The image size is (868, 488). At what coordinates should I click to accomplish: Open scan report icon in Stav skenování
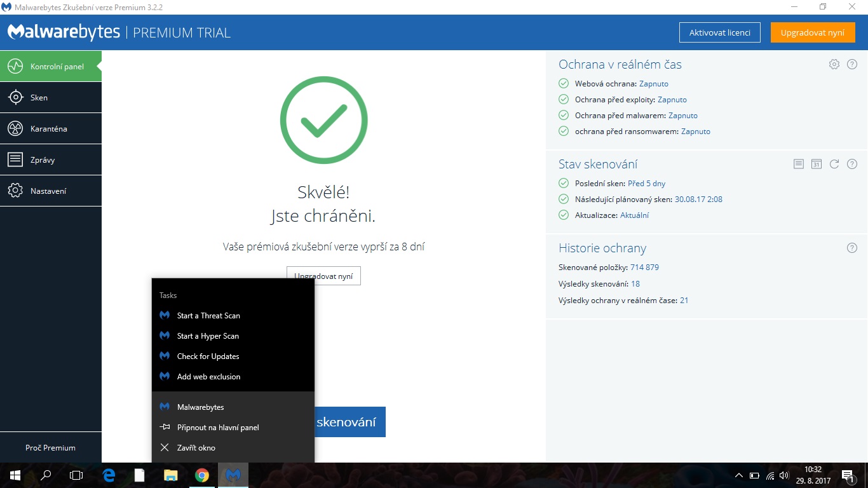click(x=799, y=164)
